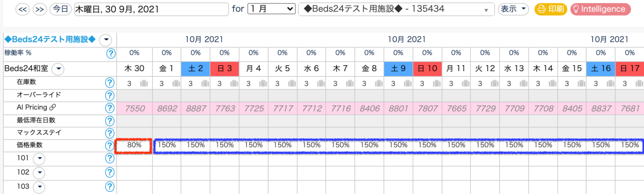Image resolution: width=644 pixels, height=194 pixels.
Task: Expand the dropdown for unit 101
Action: coord(40,159)
